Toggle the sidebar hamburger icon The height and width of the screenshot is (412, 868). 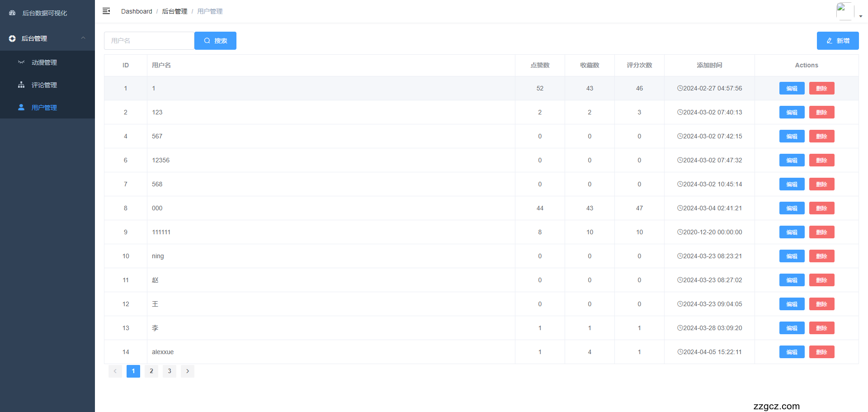click(x=106, y=11)
